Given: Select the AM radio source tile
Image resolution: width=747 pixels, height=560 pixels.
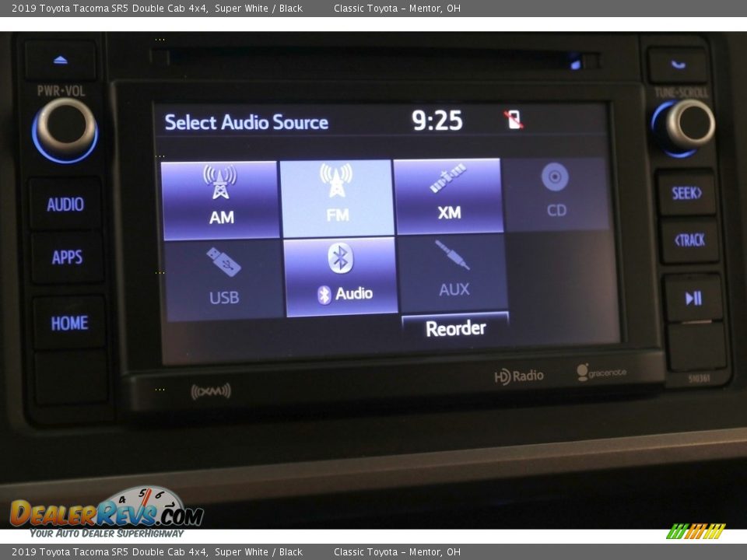Looking at the screenshot, I should [x=220, y=200].
